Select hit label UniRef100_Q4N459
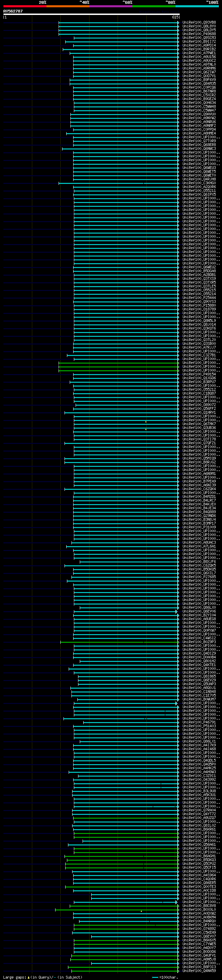The height and width of the screenshot is (980, 222). point(199,971)
